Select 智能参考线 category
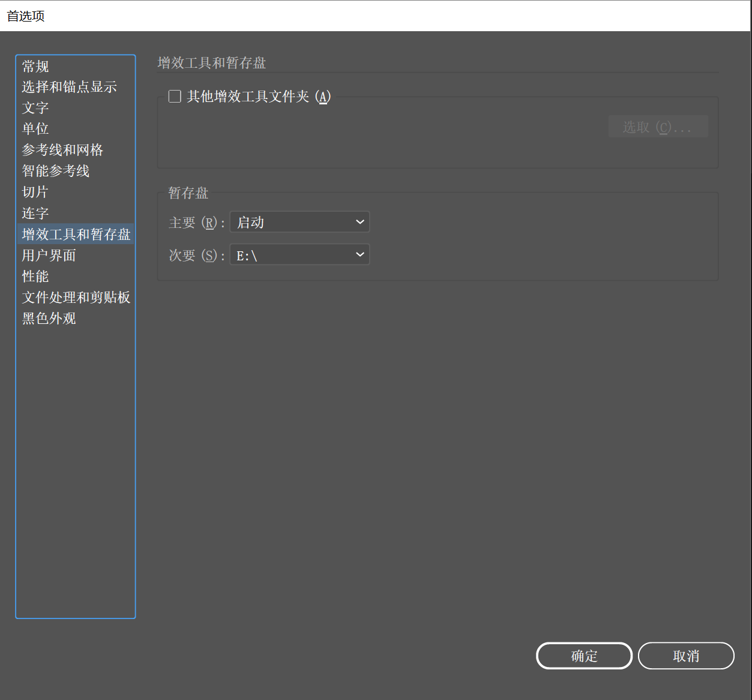The image size is (752, 700). point(75,171)
